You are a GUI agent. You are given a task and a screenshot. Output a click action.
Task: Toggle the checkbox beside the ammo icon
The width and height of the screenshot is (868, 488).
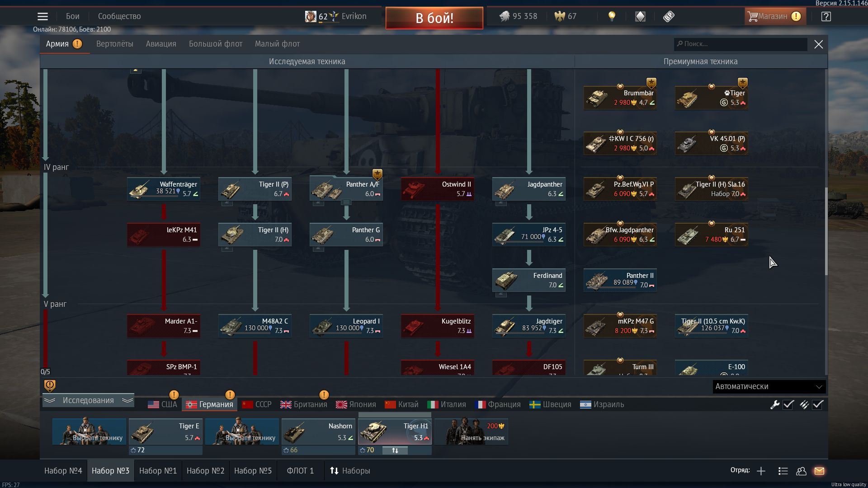click(817, 405)
